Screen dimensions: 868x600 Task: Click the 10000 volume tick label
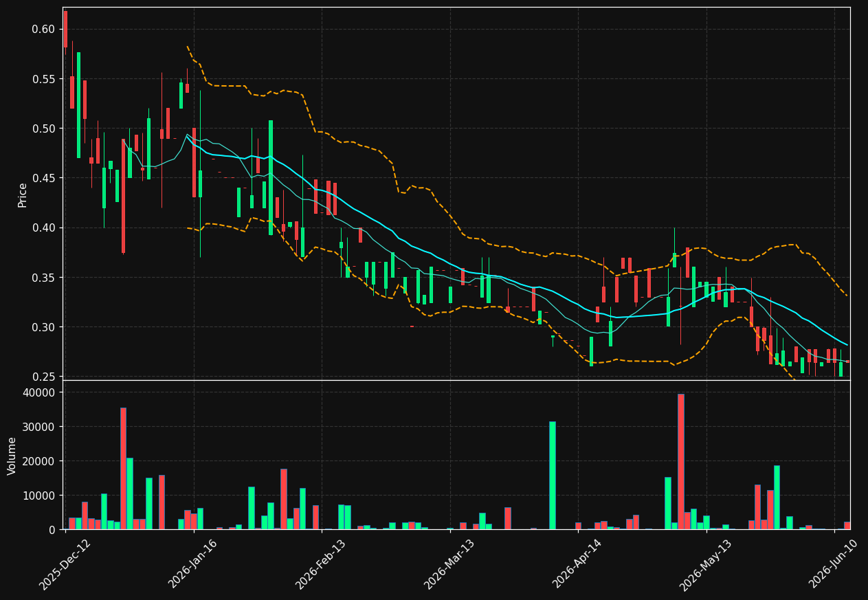(40, 496)
